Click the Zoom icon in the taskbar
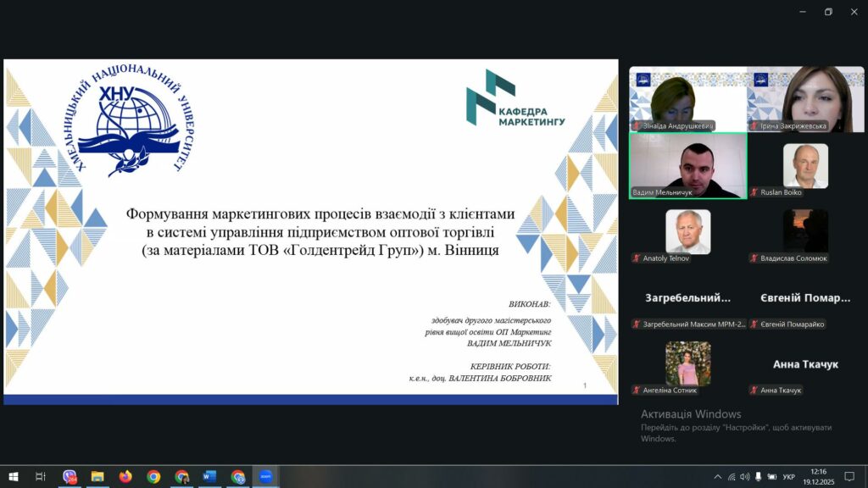The height and width of the screenshot is (488, 868). [x=265, y=477]
